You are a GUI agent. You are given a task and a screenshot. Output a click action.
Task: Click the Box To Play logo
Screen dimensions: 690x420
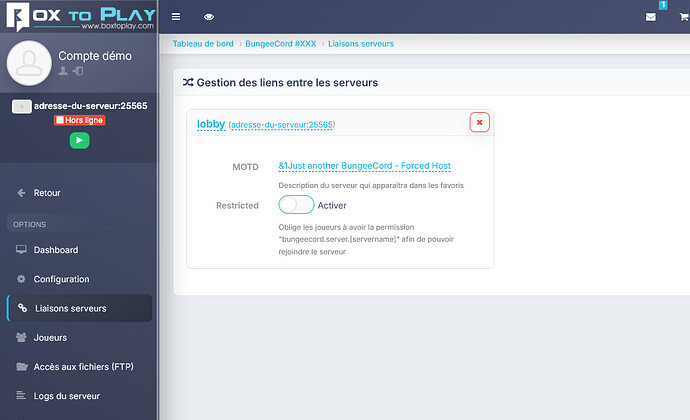pyautogui.click(x=81, y=17)
